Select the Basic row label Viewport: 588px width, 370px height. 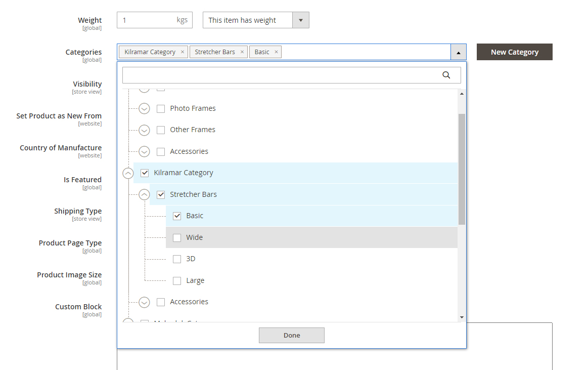pos(195,216)
